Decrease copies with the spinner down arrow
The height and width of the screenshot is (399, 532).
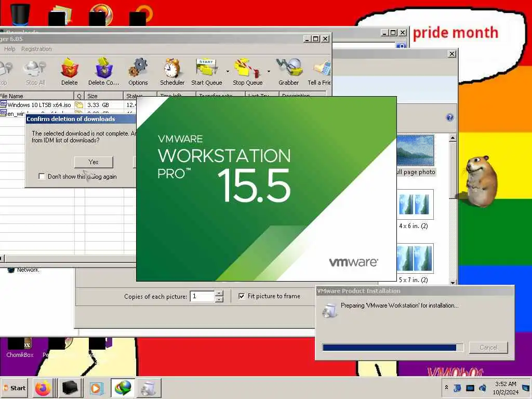[x=220, y=299]
